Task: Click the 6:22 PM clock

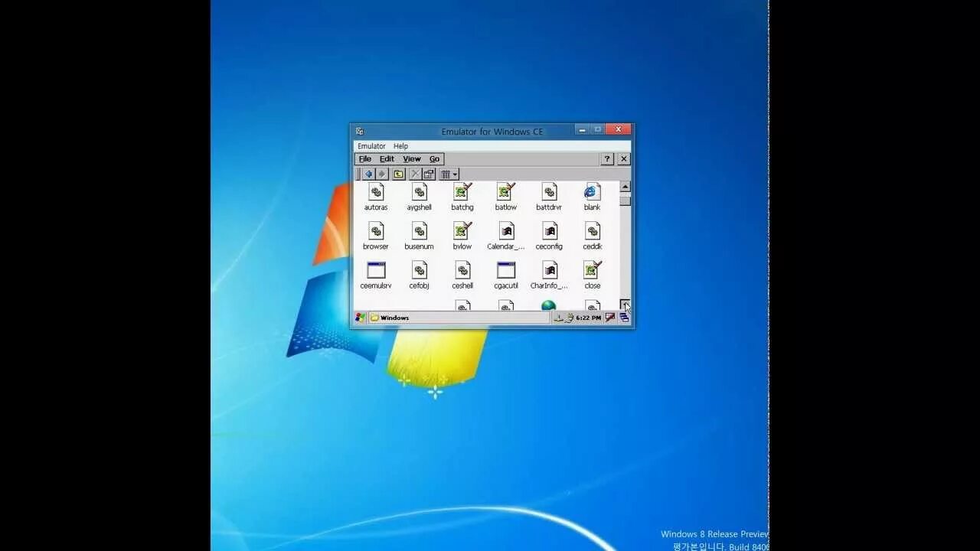Action: pos(588,318)
